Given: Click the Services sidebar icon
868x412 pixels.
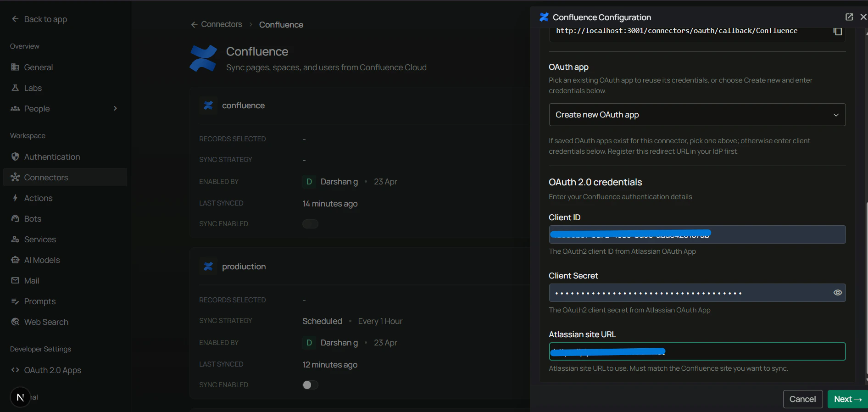Looking at the screenshot, I should pyautogui.click(x=15, y=239).
